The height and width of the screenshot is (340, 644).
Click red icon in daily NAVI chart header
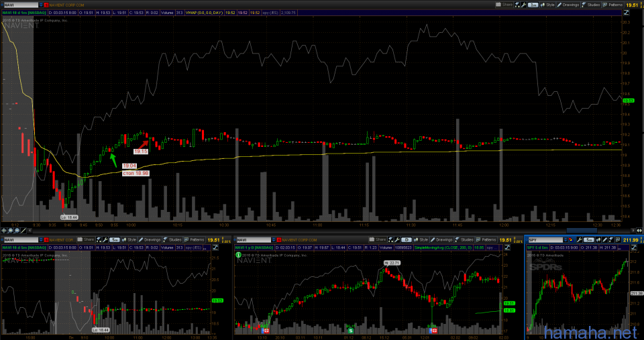[x=279, y=240]
